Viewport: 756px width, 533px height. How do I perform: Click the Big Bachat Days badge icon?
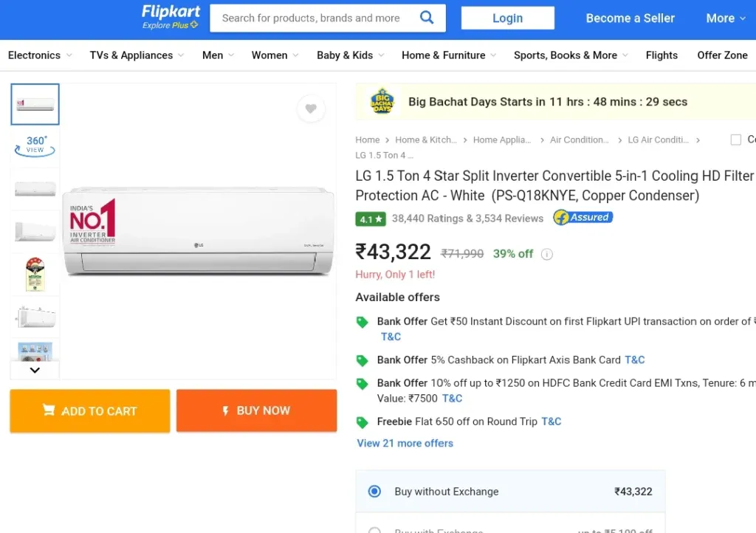coord(382,102)
